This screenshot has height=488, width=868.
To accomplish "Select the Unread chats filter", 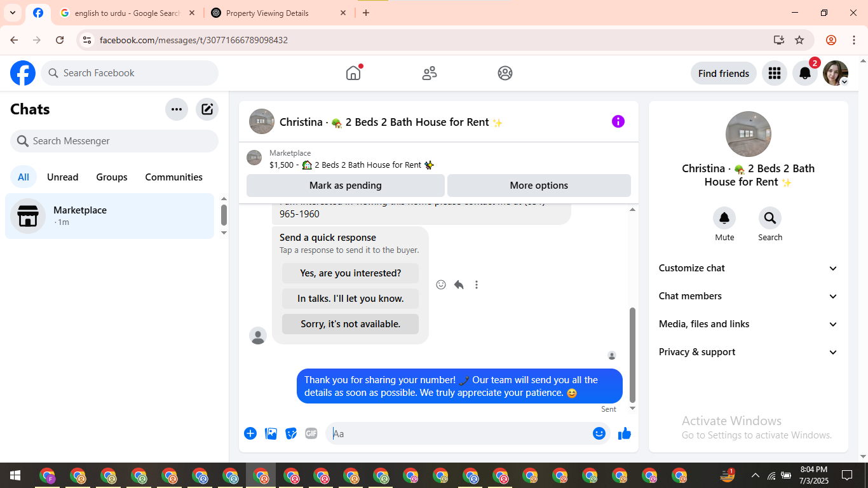I will 63,177.
